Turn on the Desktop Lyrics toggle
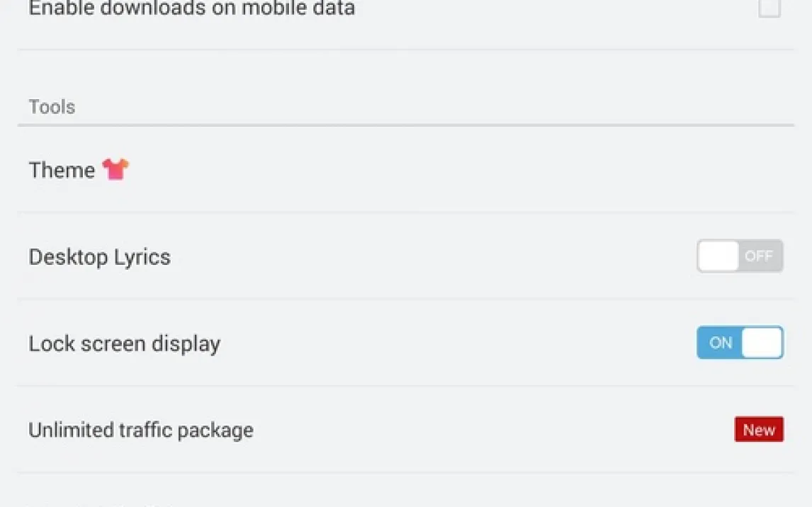This screenshot has height=507, width=812. pyautogui.click(x=740, y=256)
